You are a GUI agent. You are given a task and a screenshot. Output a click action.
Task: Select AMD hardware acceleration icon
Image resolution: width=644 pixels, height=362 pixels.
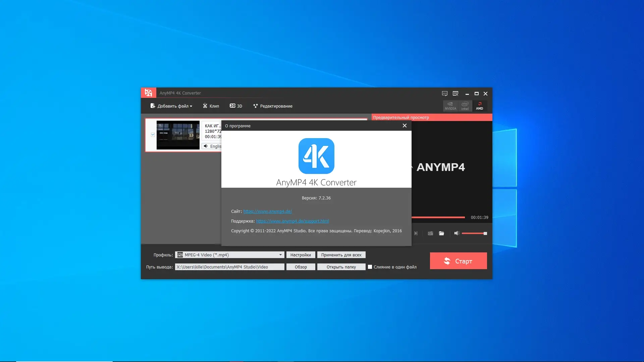[x=480, y=106]
